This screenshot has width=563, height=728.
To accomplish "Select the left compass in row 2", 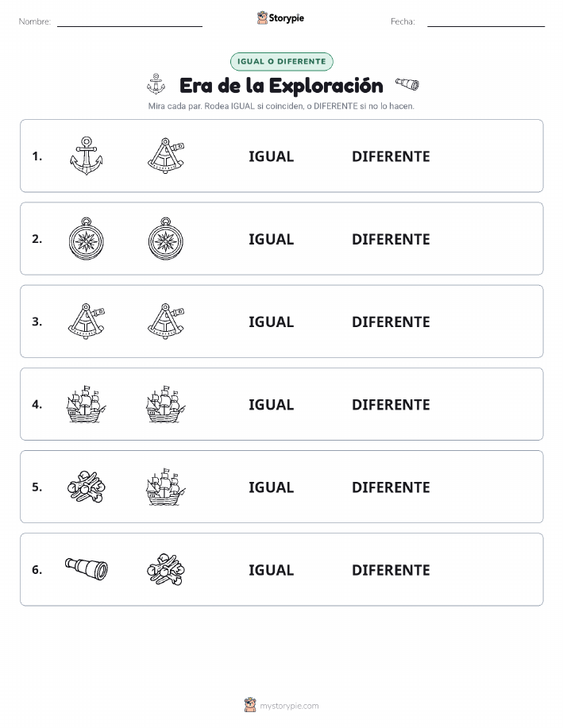I will pyautogui.click(x=87, y=239).
